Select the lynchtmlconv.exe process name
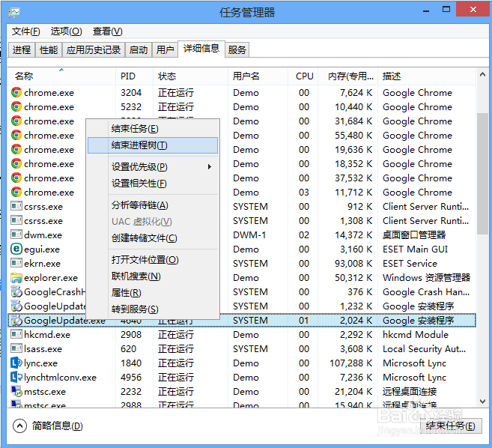This screenshot has width=492, height=448. click(60, 377)
